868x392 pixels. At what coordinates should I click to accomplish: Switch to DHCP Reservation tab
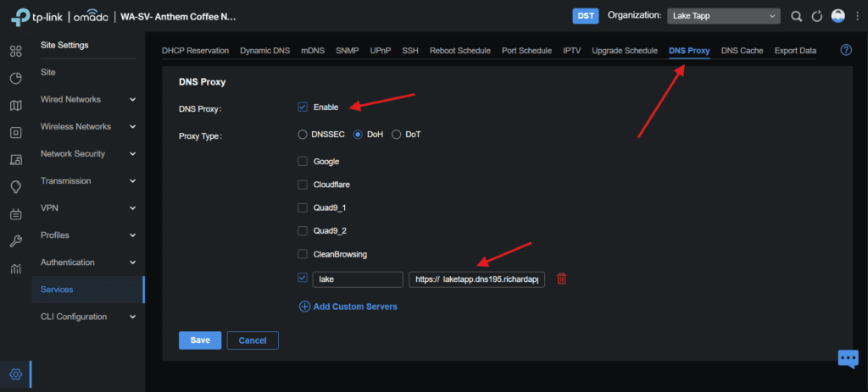click(x=196, y=50)
